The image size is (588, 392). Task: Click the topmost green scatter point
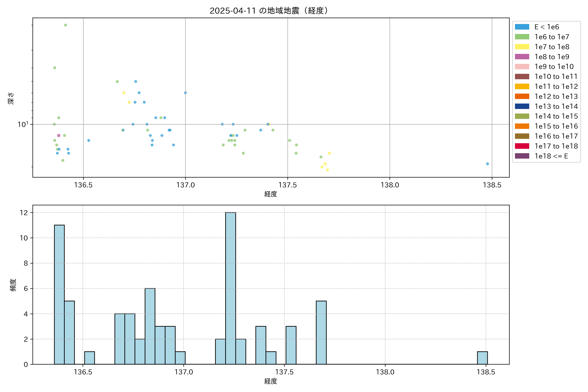point(65,25)
